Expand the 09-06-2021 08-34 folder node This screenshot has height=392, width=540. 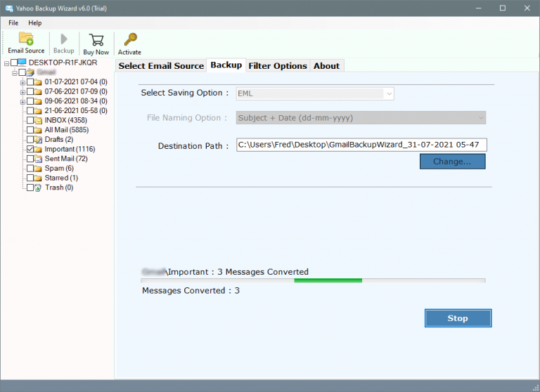click(22, 102)
